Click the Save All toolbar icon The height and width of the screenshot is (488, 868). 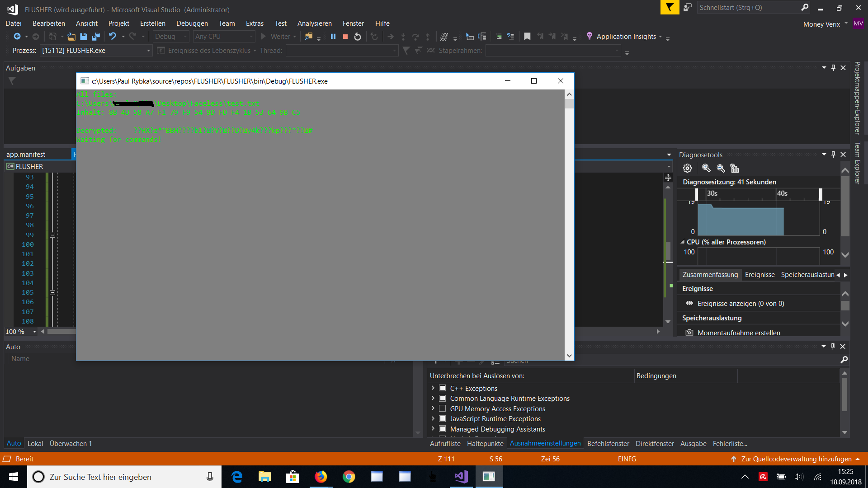(96, 37)
